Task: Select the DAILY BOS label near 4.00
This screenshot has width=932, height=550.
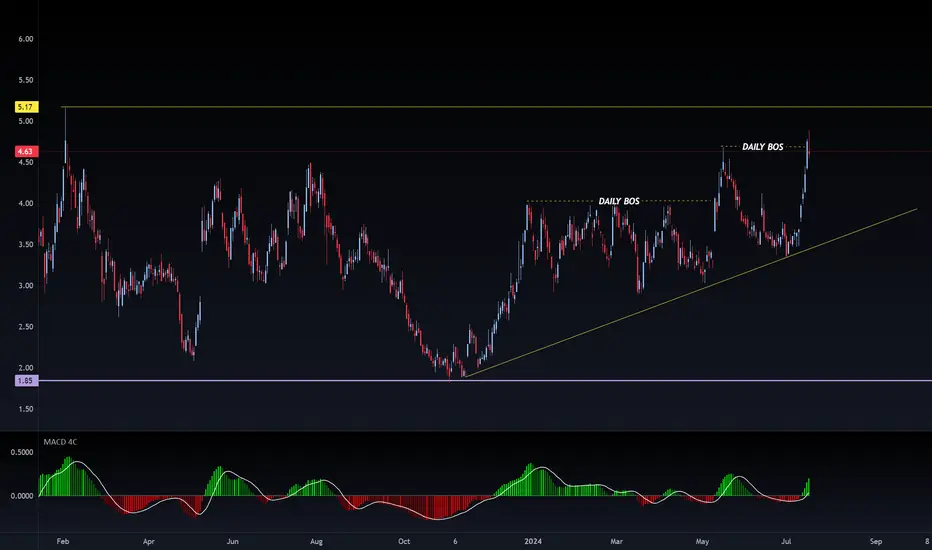Action: pyautogui.click(x=619, y=202)
